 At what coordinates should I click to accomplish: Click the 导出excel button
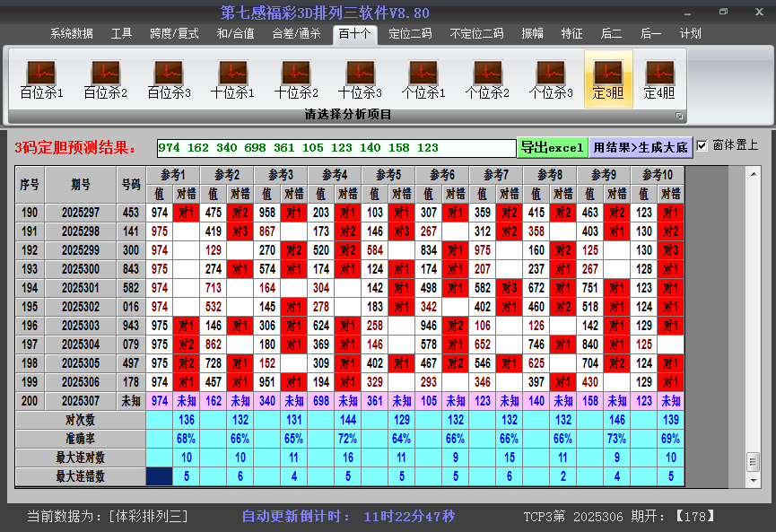pyautogui.click(x=551, y=146)
